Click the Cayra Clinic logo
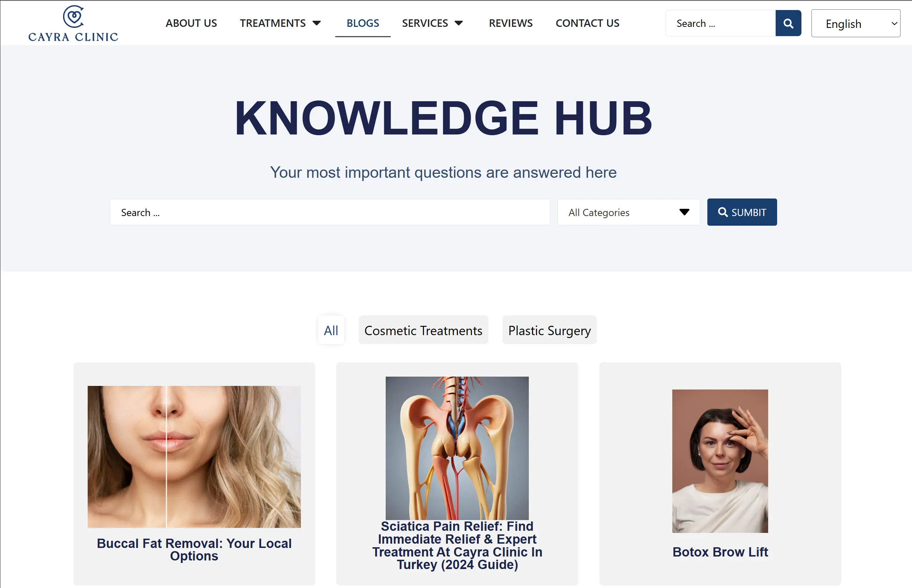 [73, 23]
